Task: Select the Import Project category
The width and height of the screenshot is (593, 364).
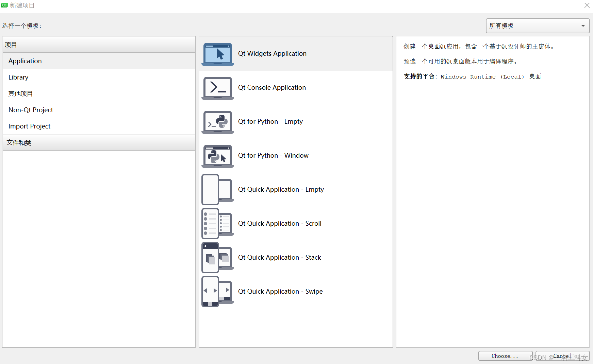Action: [x=99, y=126]
